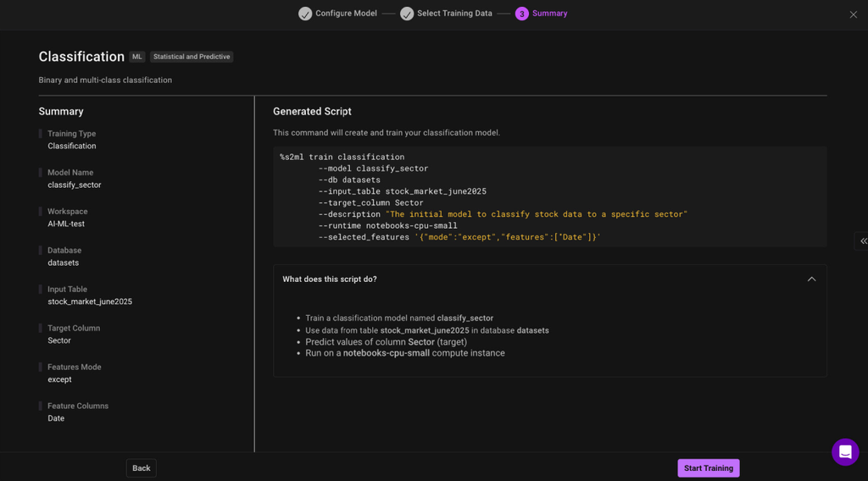This screenshot has height=481, width=868.
Task: Click the AI-ML-test workspace value
Action: click(66, 224)
